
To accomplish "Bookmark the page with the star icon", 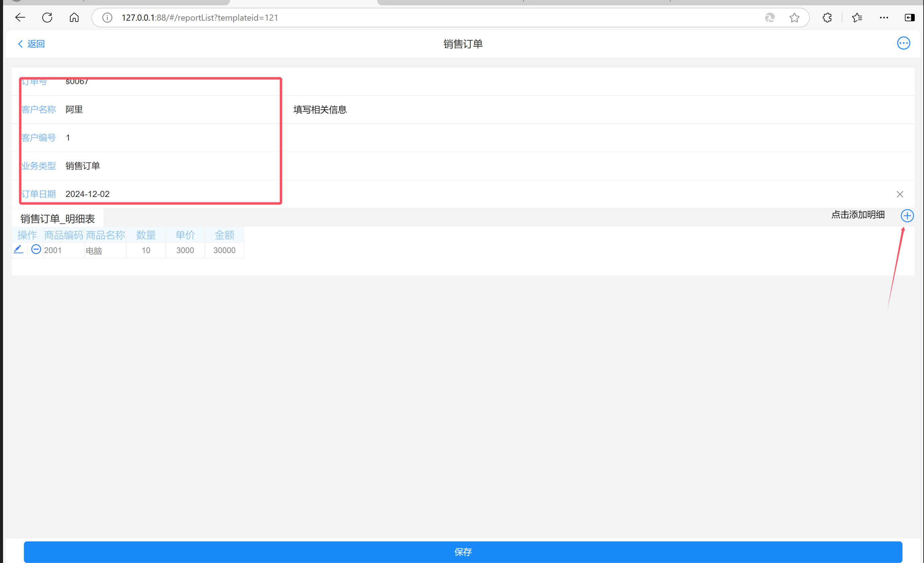I will [x=794, y=18].
